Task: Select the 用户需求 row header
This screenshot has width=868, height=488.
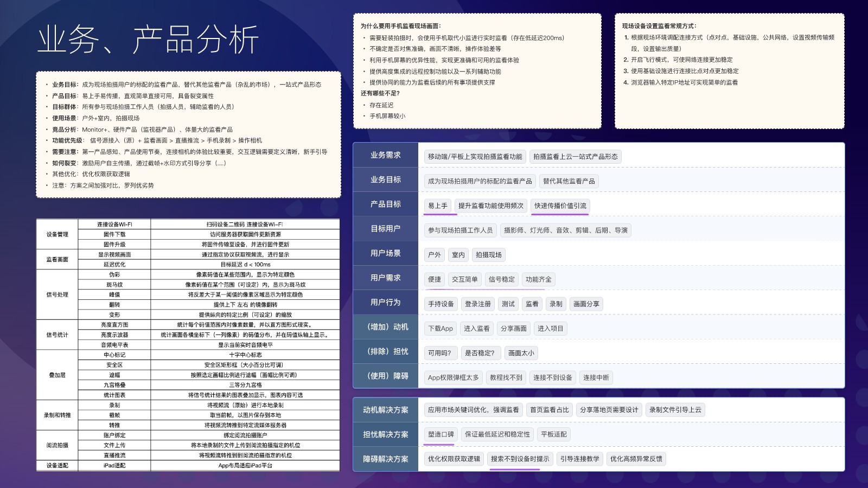Action: (386, 278)
